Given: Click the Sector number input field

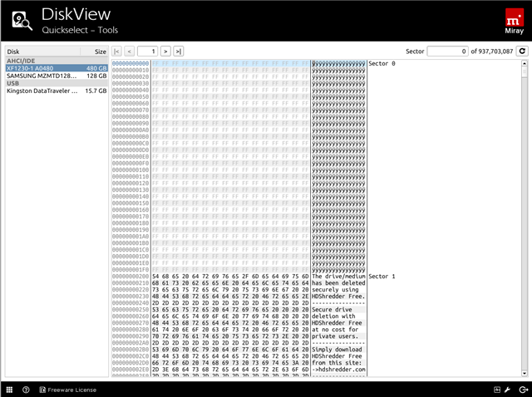Looking at the screenshot, I should coord(447,51).
